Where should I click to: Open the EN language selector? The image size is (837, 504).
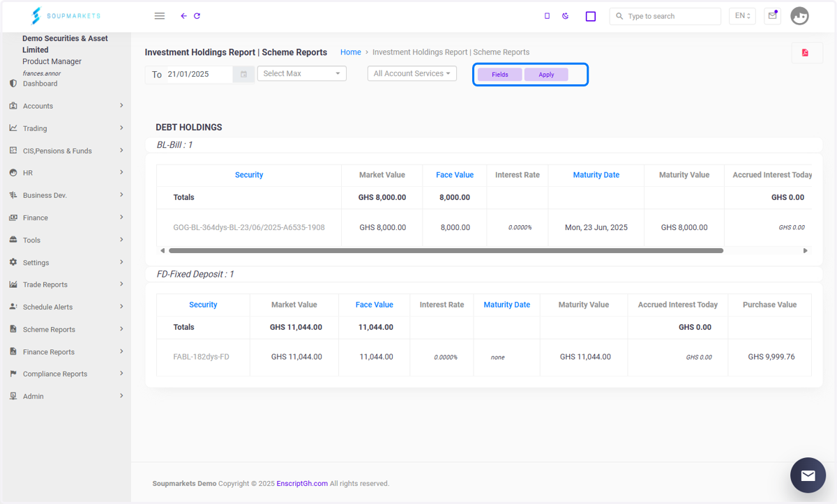pyautogui.click(x=742, y=16)
